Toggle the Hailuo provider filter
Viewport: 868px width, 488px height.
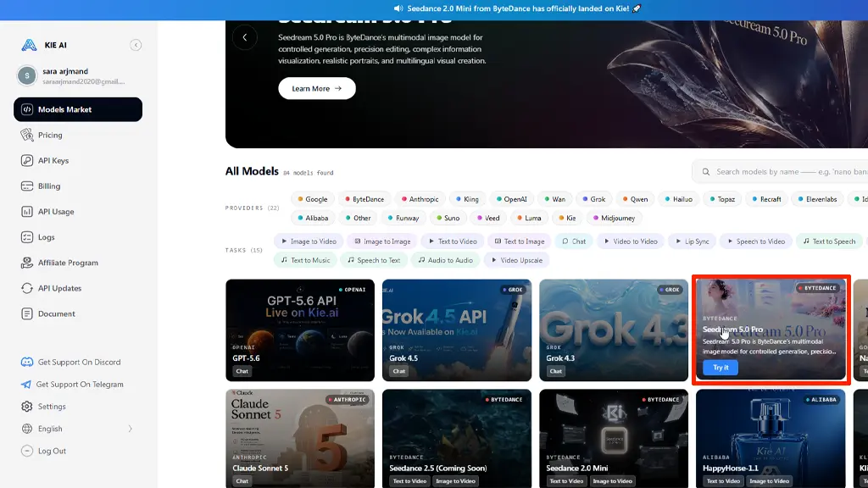coord(679,199)
